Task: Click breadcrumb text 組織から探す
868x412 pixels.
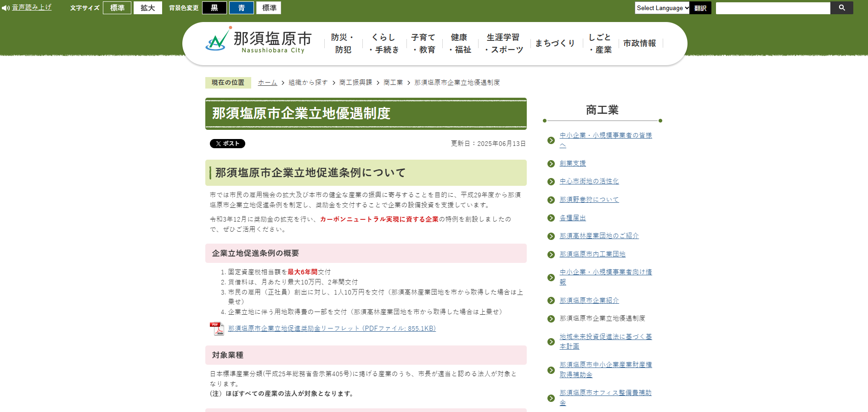Action: (x=308, y=83)
